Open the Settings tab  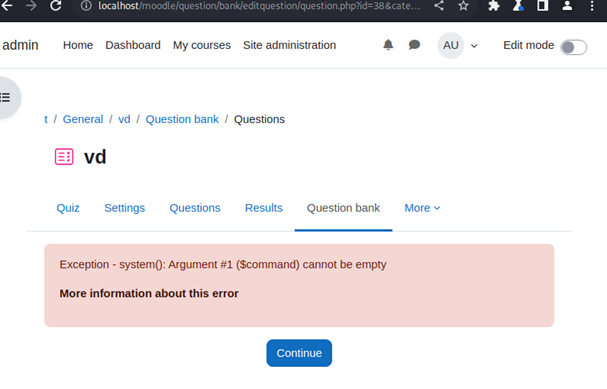point(125,208)
